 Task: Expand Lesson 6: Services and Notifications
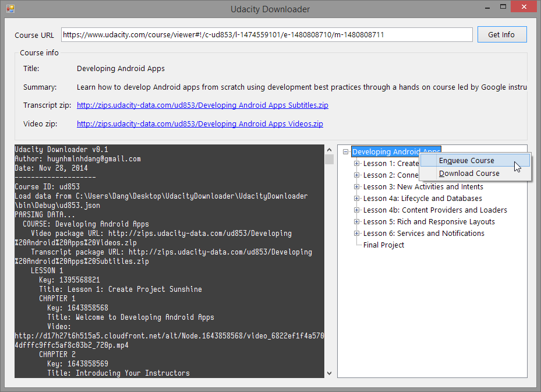point(357,233)
